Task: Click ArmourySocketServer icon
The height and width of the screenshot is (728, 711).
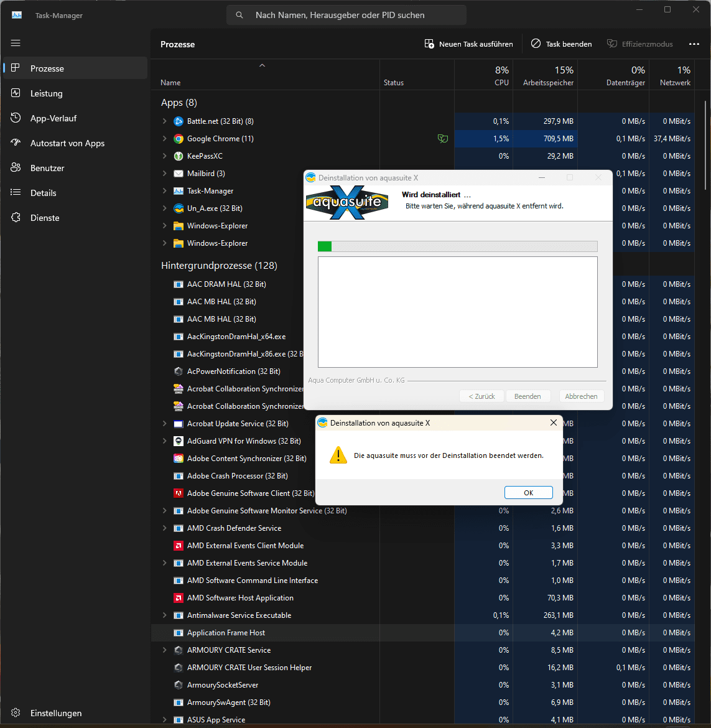Action: click(x=178, y=685)
